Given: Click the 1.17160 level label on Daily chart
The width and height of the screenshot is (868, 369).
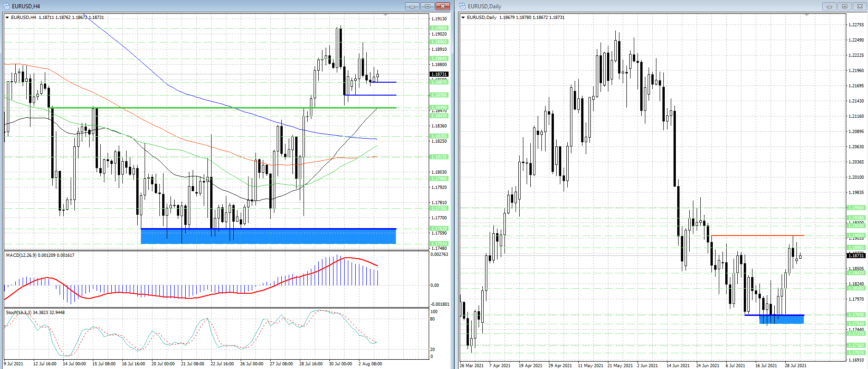Looking at the screenshot, I should 856,345.
